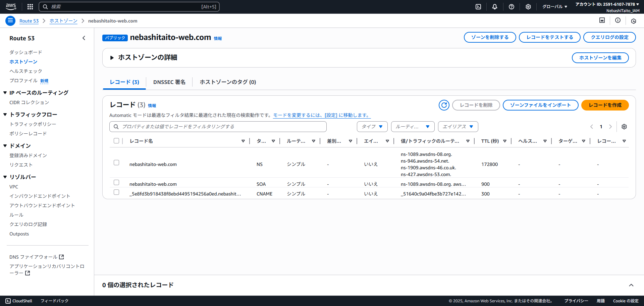Collapse the Resolver sidebar section
Screen dimensions: 644x306
pos(5,177)
